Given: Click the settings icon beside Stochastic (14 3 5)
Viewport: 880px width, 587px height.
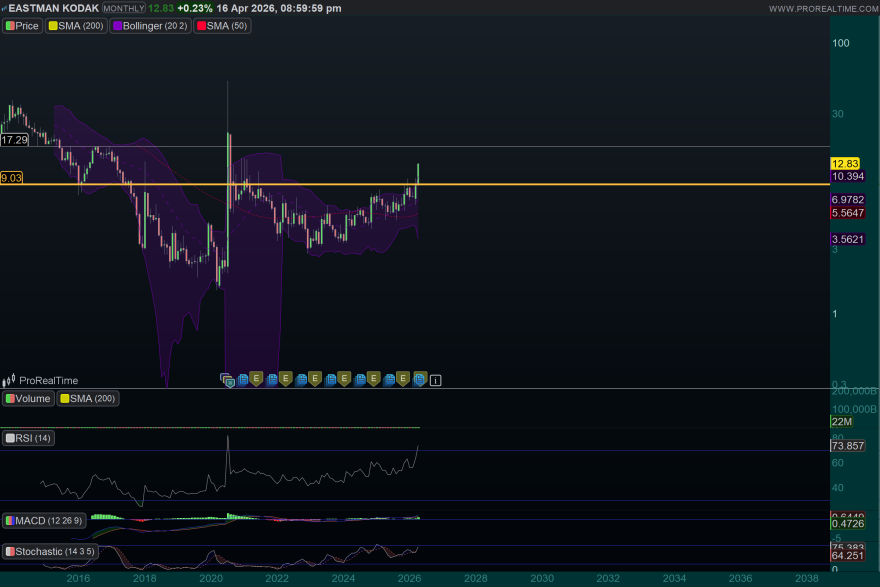Looking at the screenshot, I should point(9,551).
